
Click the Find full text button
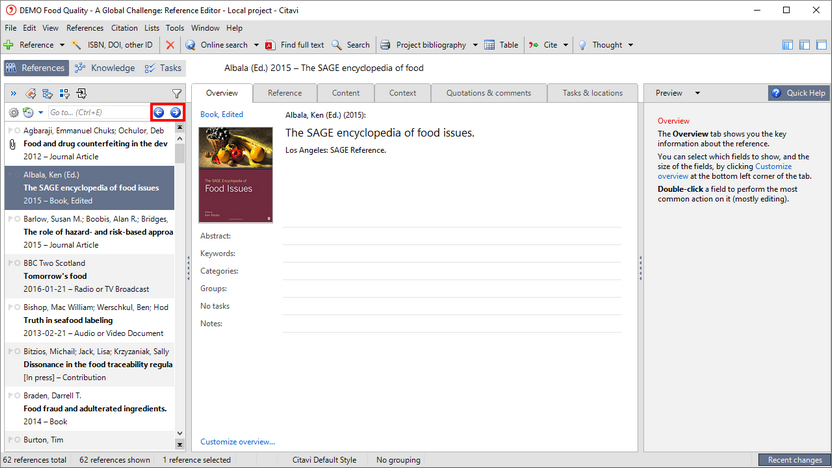click(294, 45)
